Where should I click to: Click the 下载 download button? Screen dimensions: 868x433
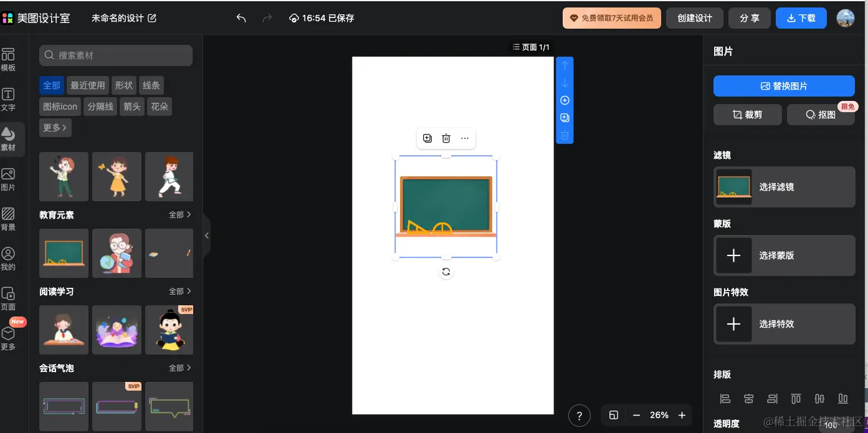pos(801,17)
